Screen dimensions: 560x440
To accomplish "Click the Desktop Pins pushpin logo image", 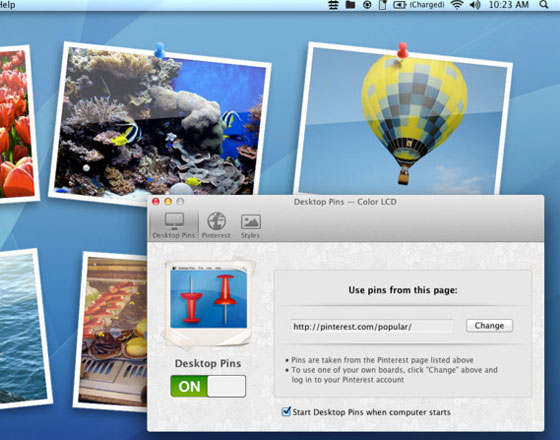I will point(209,304).
